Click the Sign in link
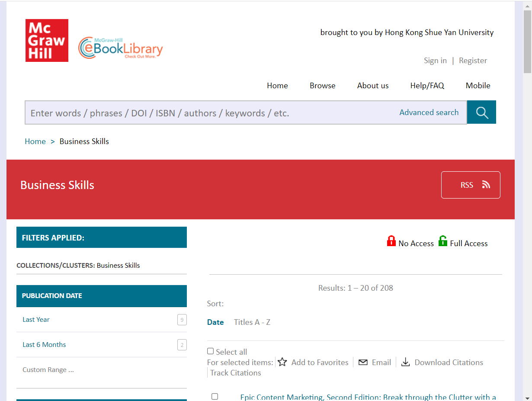Screen dimensions: 532x401 click(x=435, y=61)
